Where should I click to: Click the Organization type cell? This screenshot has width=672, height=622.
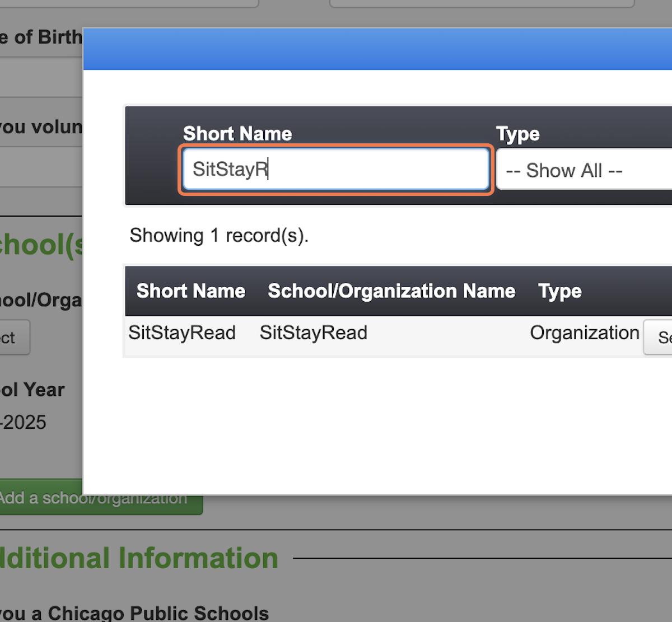[x=584, y=333]
